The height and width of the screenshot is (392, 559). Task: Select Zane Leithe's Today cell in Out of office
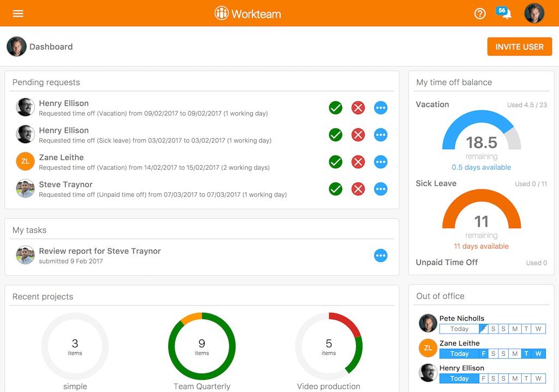click(x=459, y=354)
